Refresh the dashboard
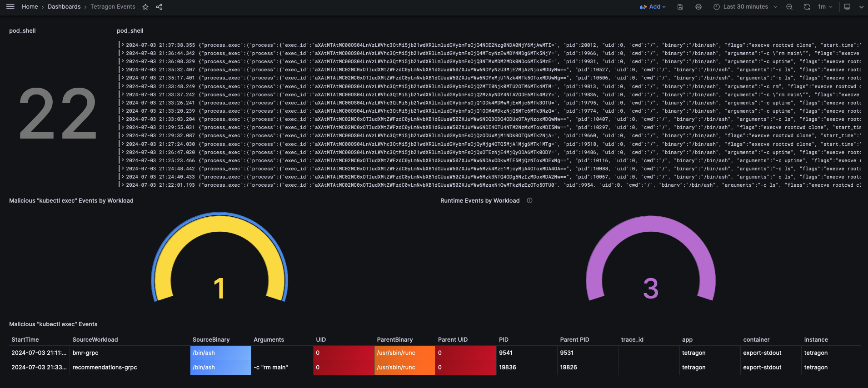The image size is (868, 388). 807,7
